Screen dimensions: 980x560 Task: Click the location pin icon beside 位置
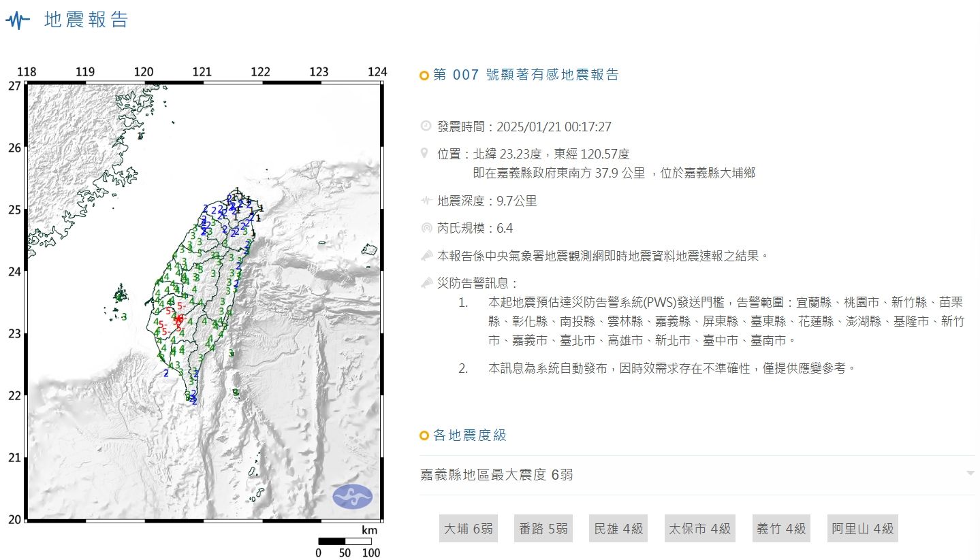pyautogui.click(x=426, y=153)
